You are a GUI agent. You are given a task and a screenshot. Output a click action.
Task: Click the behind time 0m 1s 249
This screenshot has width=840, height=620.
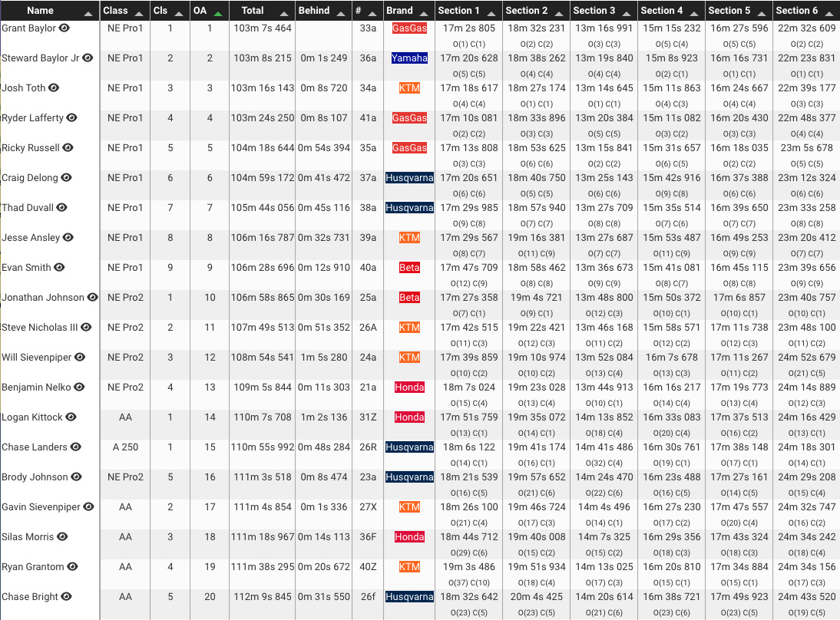[x=323, y=58]
